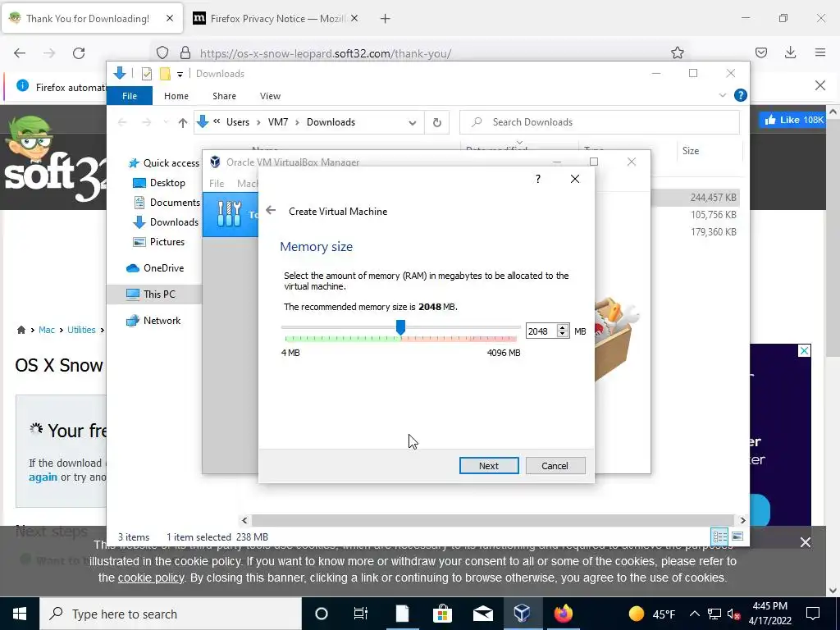This screenshot has width=840, height=630.
Task: Cancel the Create Virtual Machine wizard
Action: click(555, 466)
